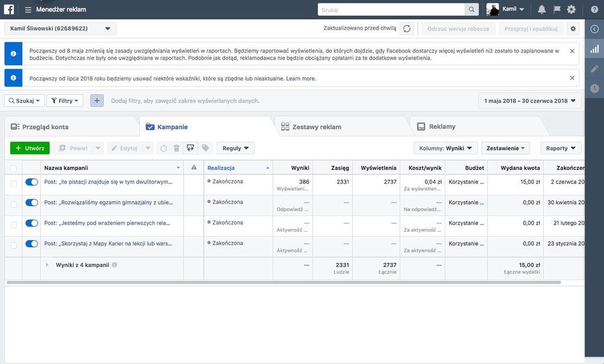Click the info icon beside Wyniki z 4 kampanii
The width and height of the screenshot is (604, 364).
pyautogui.click(x=114, y=265)
